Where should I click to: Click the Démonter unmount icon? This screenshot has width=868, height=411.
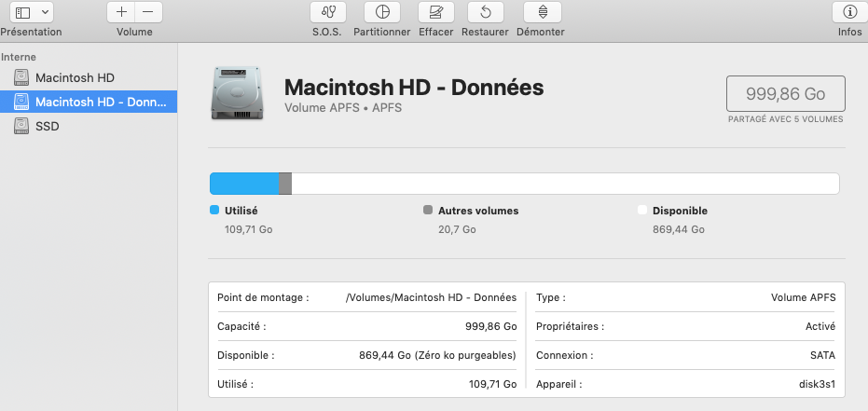[543, 12]
